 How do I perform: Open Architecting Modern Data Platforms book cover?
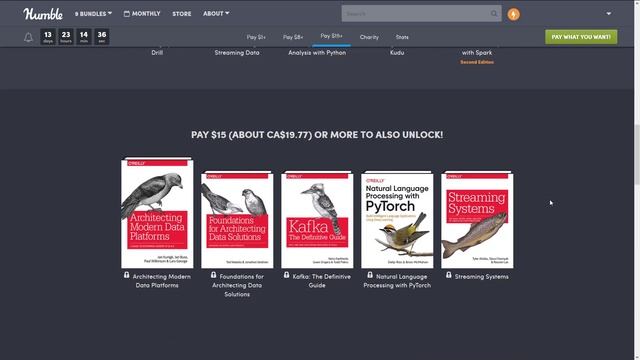click(x=157, y=213)
